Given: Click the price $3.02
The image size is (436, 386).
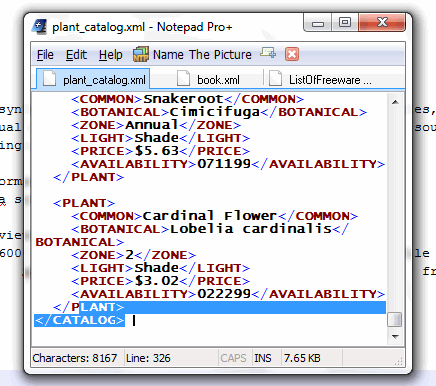Looking at the screenshot, I should (x=157, y=281).
